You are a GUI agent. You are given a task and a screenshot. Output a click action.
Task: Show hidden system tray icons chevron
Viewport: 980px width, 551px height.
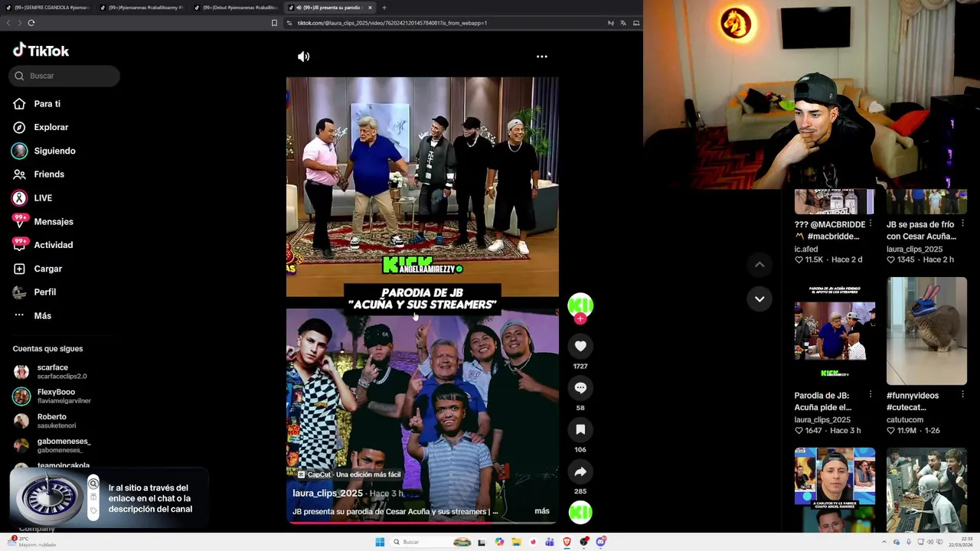[x=885, y=542]
